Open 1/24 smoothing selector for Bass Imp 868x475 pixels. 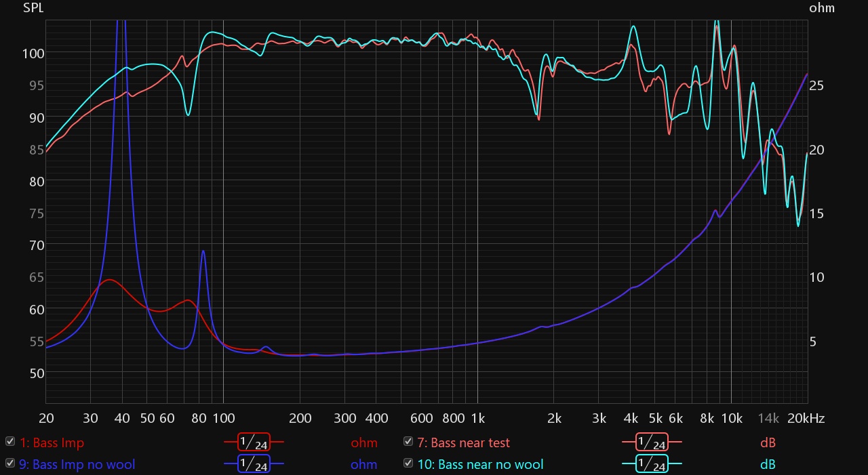tap(254, 442)
